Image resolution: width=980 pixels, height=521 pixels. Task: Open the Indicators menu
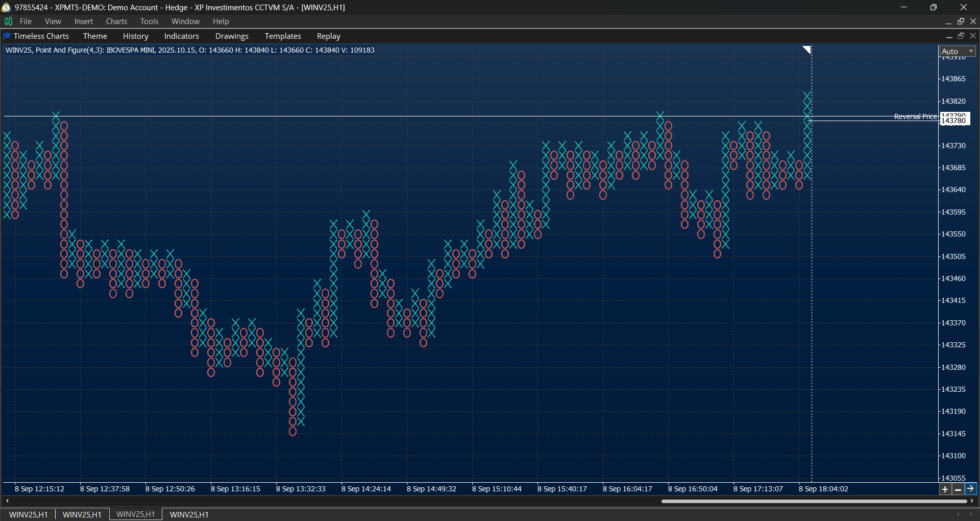coord(181,36)
